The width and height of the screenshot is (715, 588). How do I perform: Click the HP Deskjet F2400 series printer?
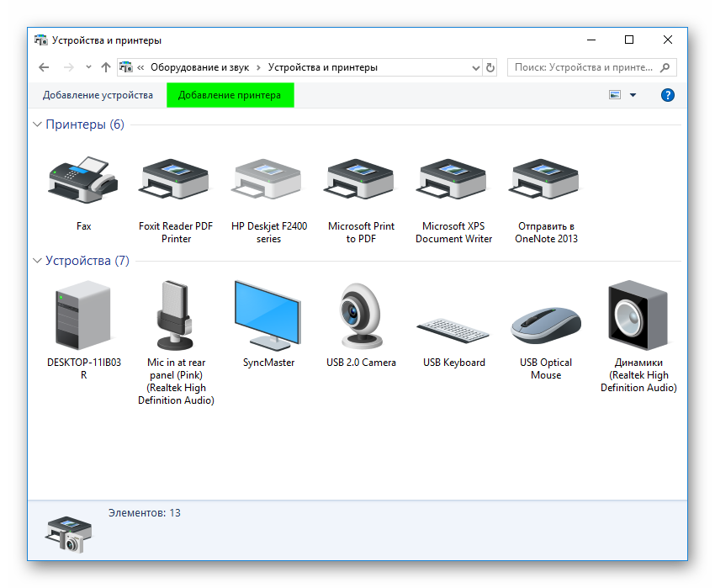(268, 179)
